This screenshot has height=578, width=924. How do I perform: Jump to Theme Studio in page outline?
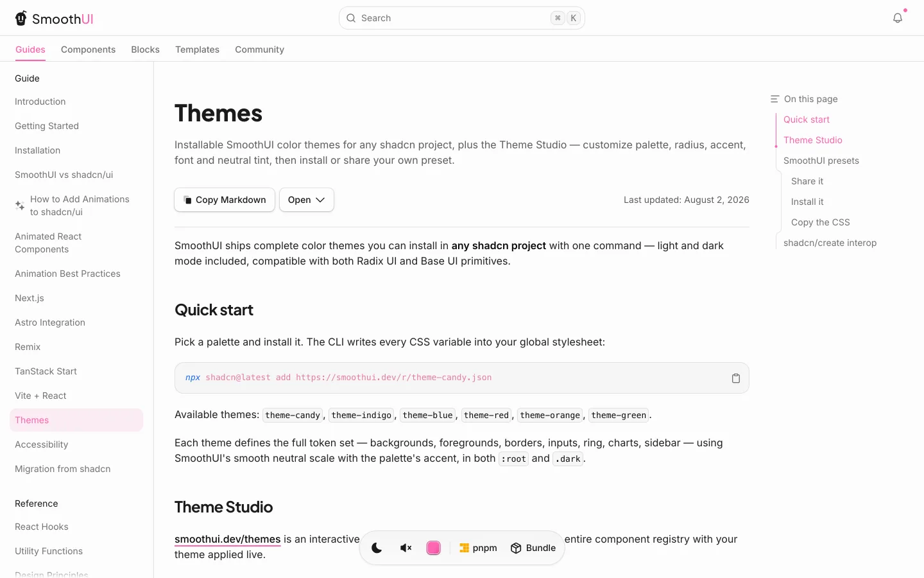click(x=813, y=140)
